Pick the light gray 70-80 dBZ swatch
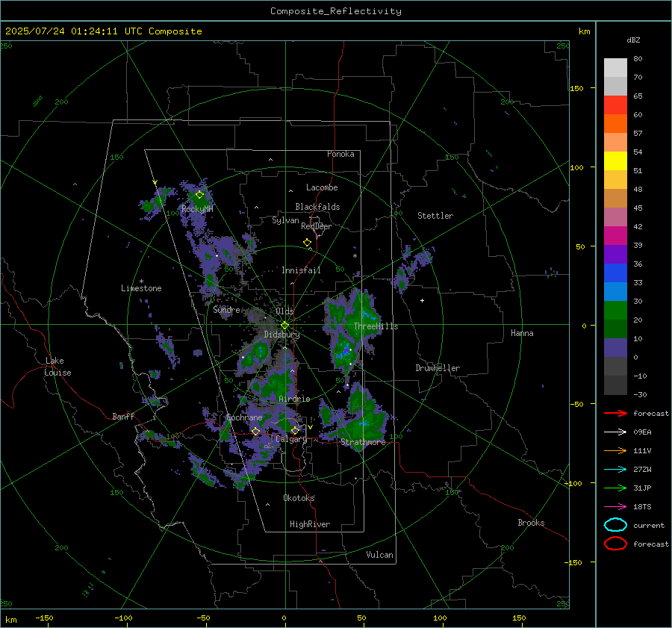The width and height of the screenshot is (672, 628). pyautogui.click(x=615, y=67)
